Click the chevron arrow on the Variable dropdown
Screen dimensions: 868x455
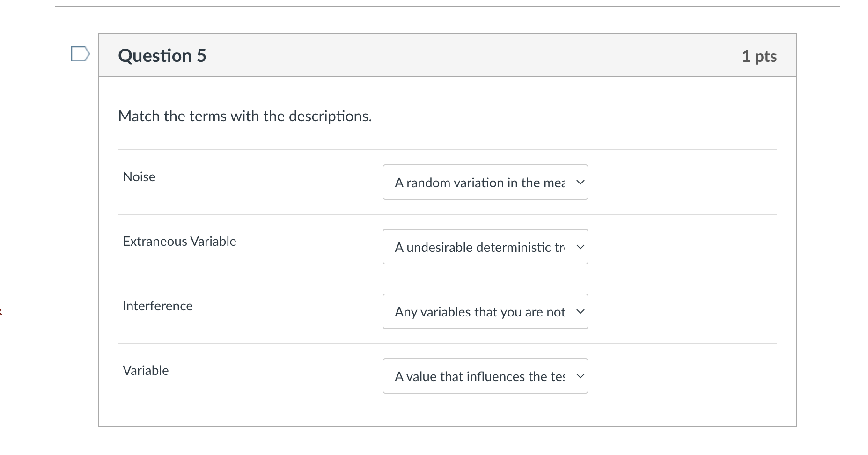580,376
